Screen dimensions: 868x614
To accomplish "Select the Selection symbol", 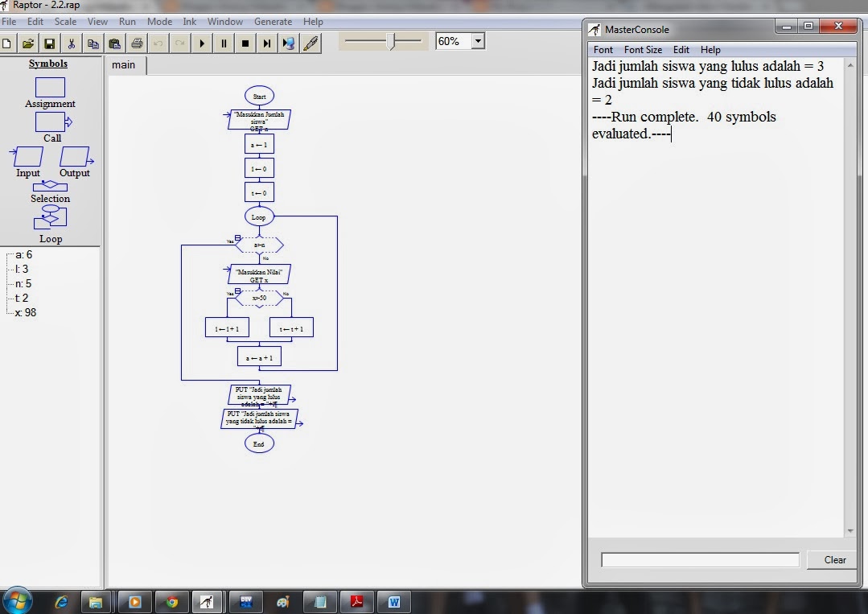I will pyautogui.click(x=50, y=186).
